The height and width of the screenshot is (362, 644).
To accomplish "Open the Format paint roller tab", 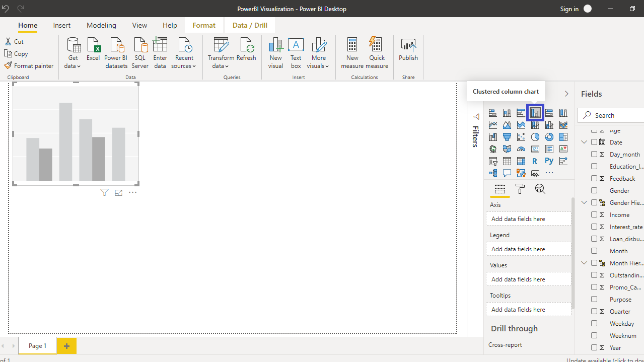I will click(x=520, y=189).
